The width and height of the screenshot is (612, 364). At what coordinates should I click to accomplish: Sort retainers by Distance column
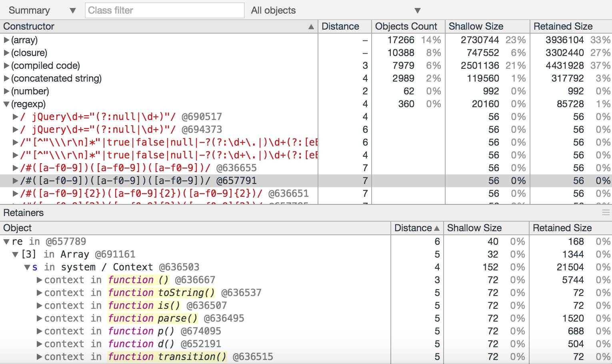point(417,228)
